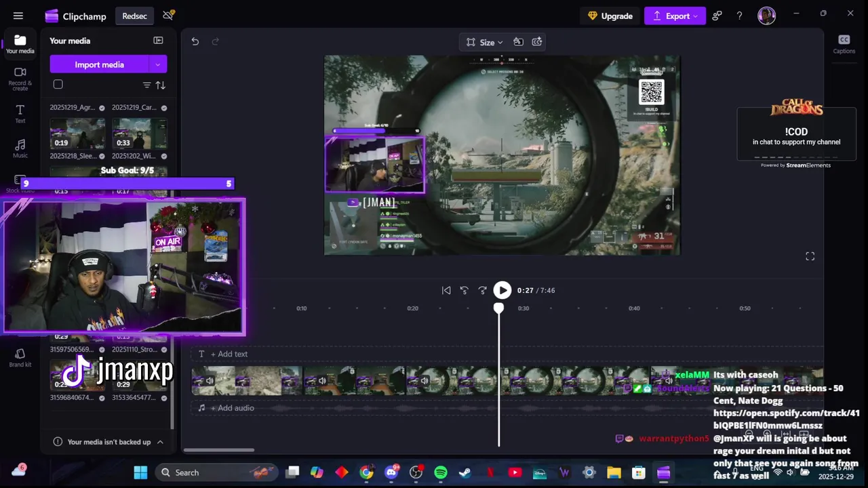The width and height of the screenshot is (868, 488).
Task: Undo the last edit
Action: (195, 41)
